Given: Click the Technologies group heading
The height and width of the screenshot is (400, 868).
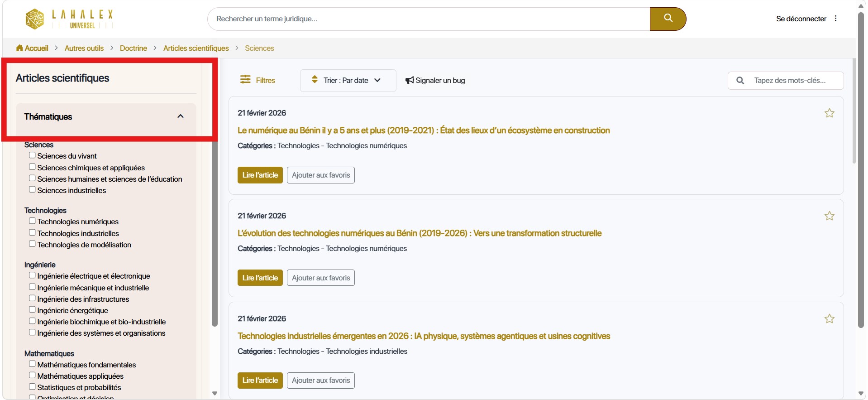Looking at the screenshot, I should pyautogui.click(x=45, y=211).
